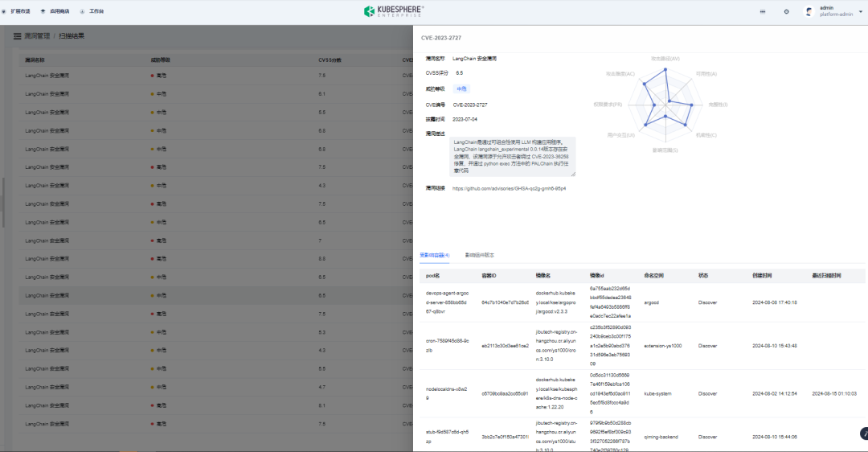Viewport: 868px width, 452px height.
Task: Open the GitHub advisory vulnerability link
Action: [510, 188]
